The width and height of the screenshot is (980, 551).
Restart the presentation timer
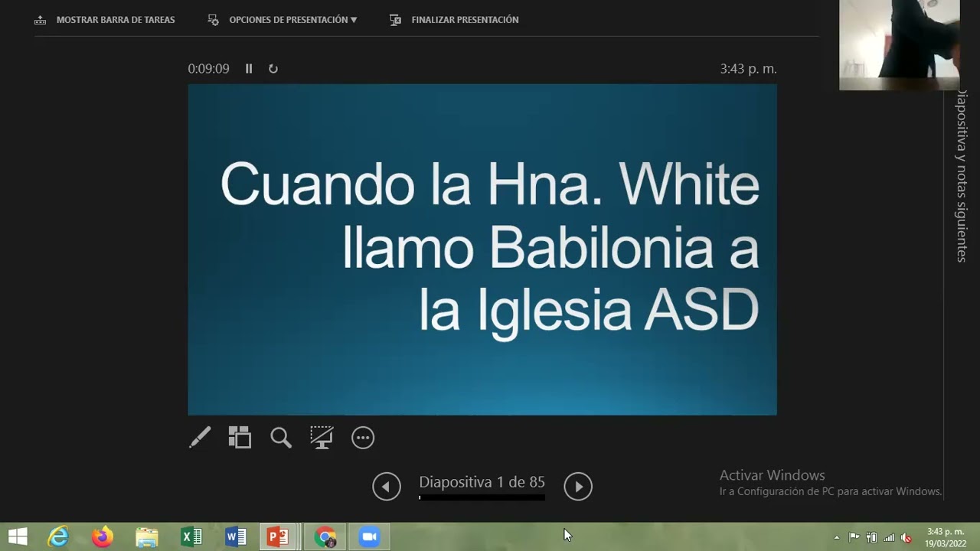click(x=273, y=69)
